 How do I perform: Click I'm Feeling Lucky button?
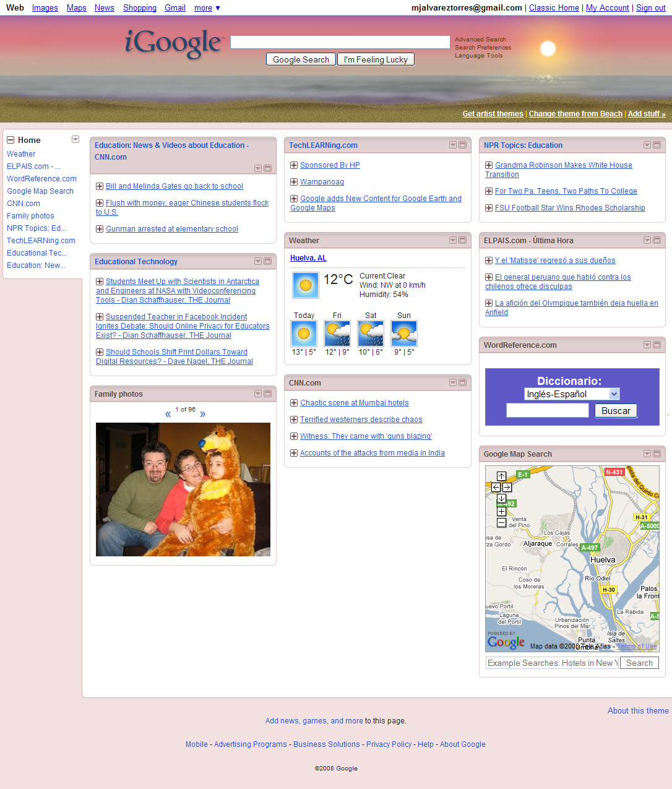tap(376, 59)
